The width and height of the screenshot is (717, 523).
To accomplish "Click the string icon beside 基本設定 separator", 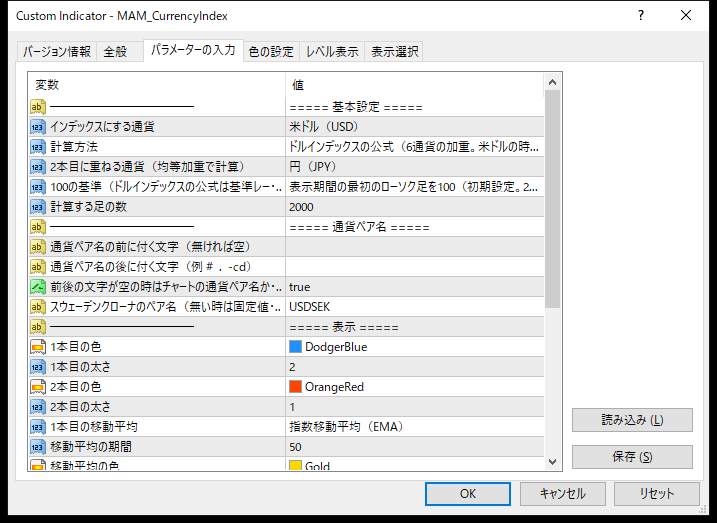I will [x=38, y=107].
